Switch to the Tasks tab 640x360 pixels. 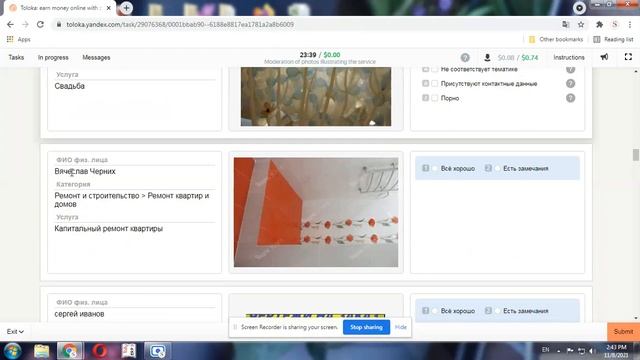pos(16,58)
